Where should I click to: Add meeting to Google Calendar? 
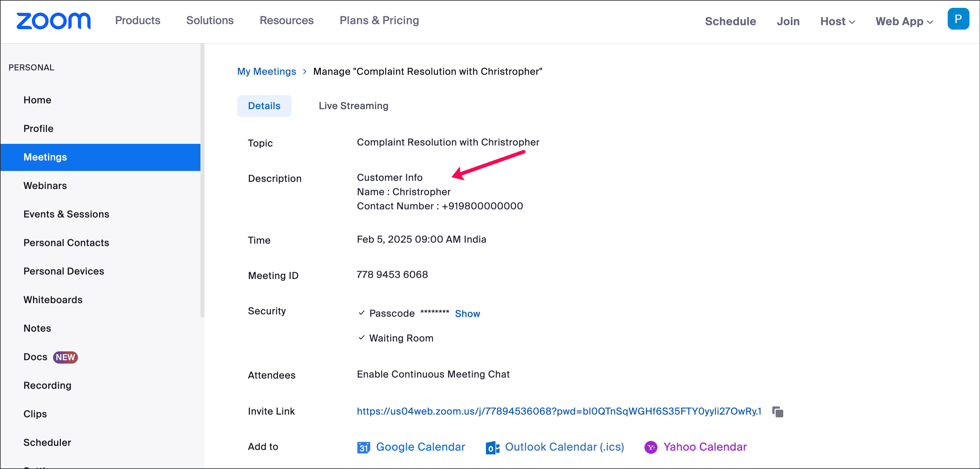420,447
